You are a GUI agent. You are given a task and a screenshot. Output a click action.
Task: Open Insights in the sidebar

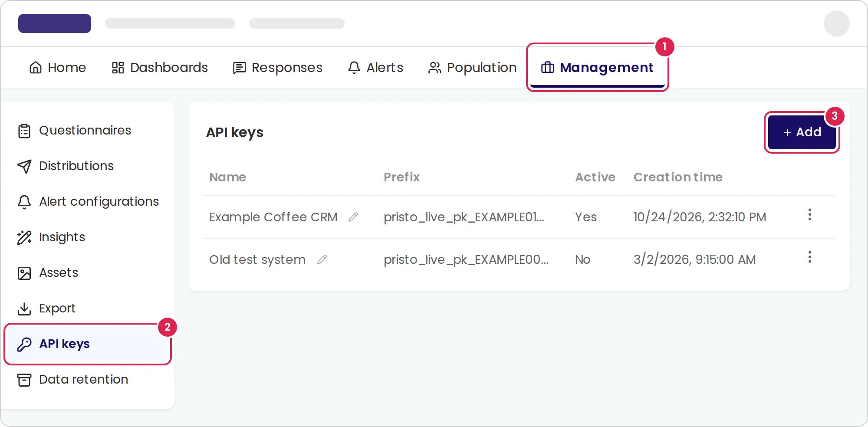[x=88, y=237]
